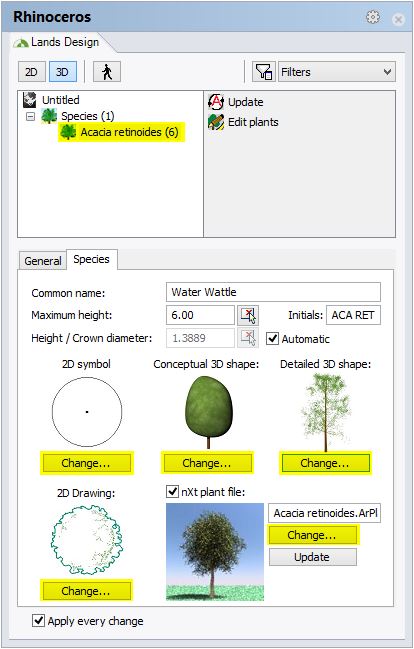This screenshot has height=649, width=414.
Task: Open the panel settings gear icon
Action: (x=373, y=17)
